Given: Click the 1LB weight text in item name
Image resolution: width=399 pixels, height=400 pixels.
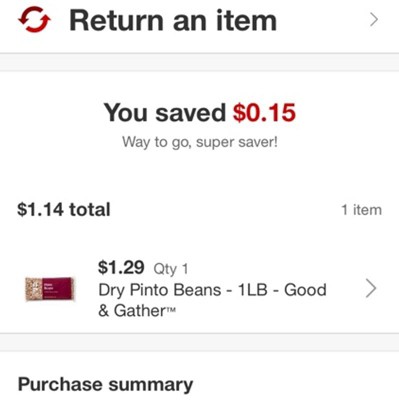Looking at the screenshot, I should coord(253,290).
